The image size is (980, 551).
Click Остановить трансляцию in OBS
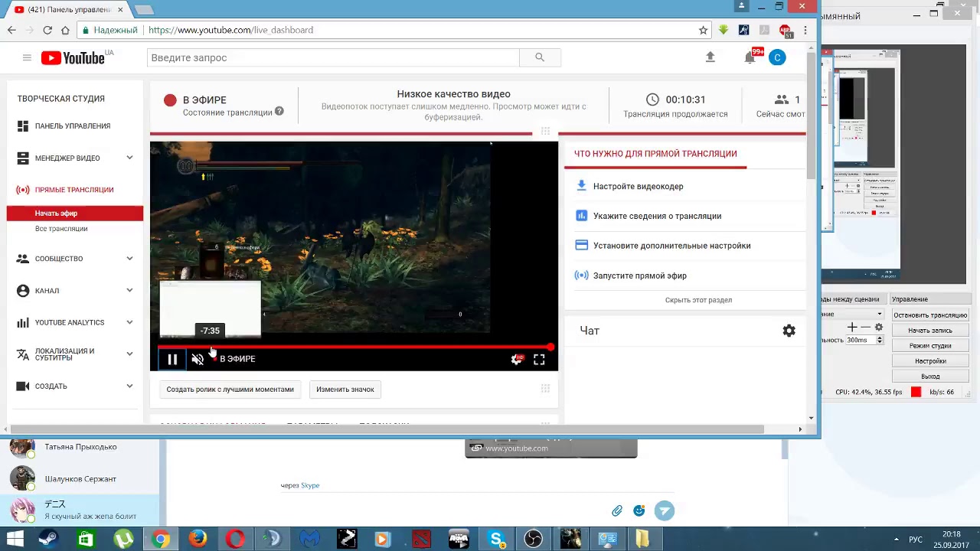click(x=930, y=315)
